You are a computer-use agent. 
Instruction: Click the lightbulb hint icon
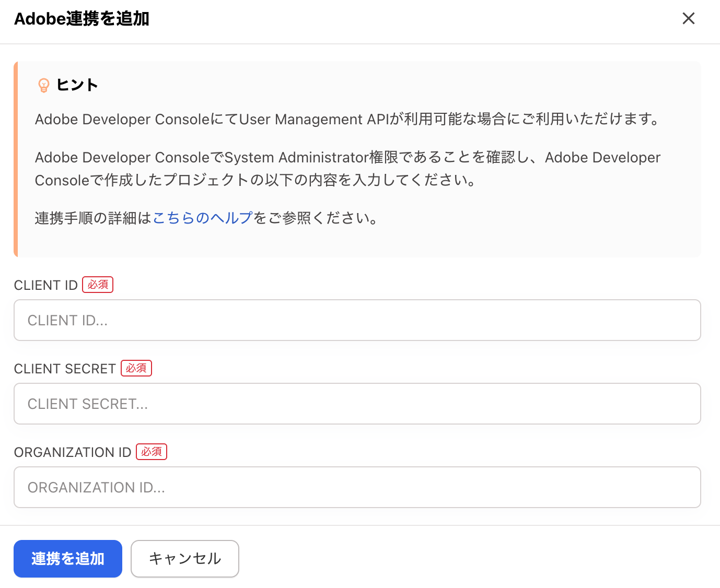point(44,85)
